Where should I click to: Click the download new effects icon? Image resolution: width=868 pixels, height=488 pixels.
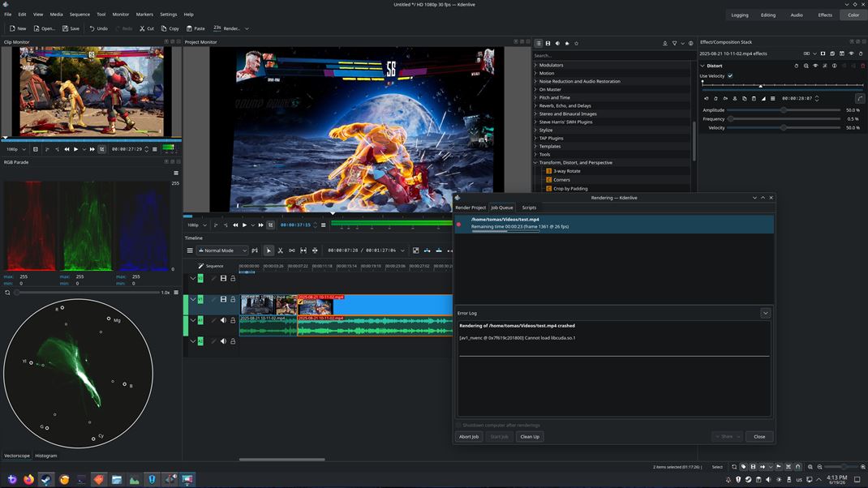tap(665, 43)
